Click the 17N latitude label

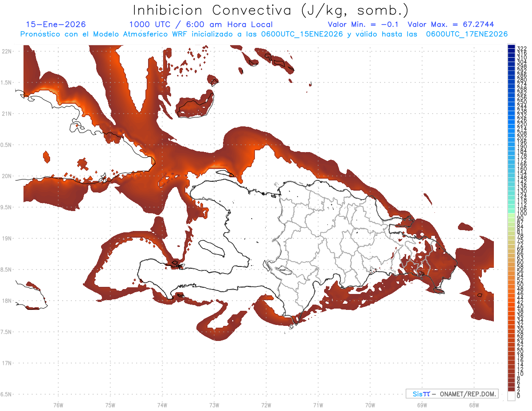tap(7, 364)
